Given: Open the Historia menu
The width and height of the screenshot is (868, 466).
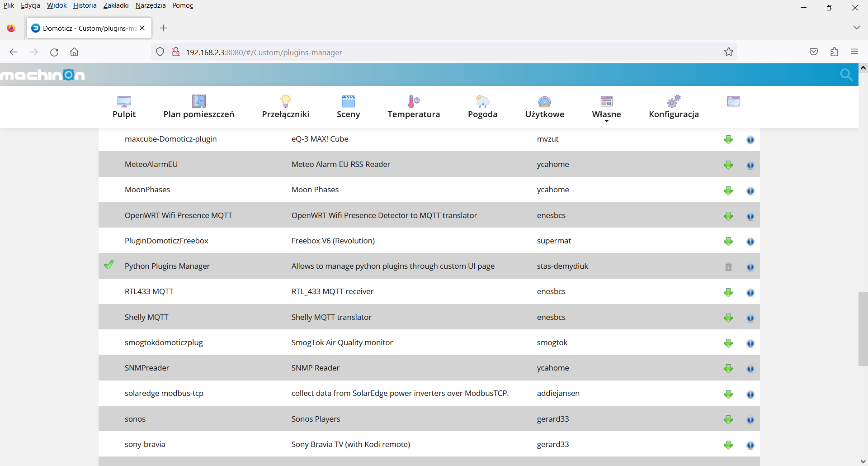Looking at the screenshot, I should pyautogui.click(x=85, y=5).
